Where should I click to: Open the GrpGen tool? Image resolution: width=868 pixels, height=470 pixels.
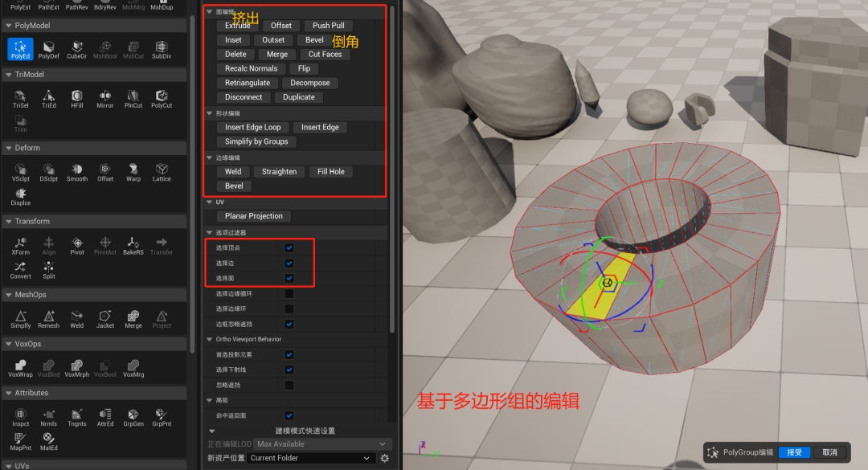pyautogui.click(x=133, y=417)
